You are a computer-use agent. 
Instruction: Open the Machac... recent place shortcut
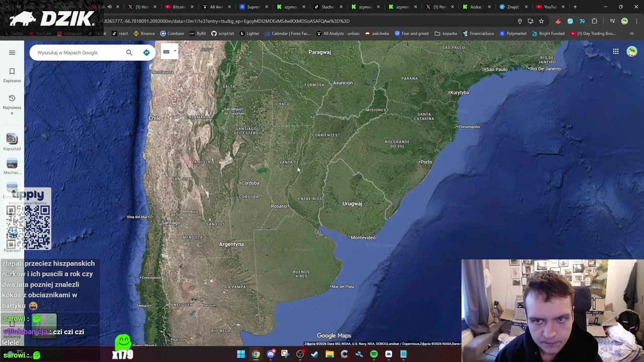12,166
